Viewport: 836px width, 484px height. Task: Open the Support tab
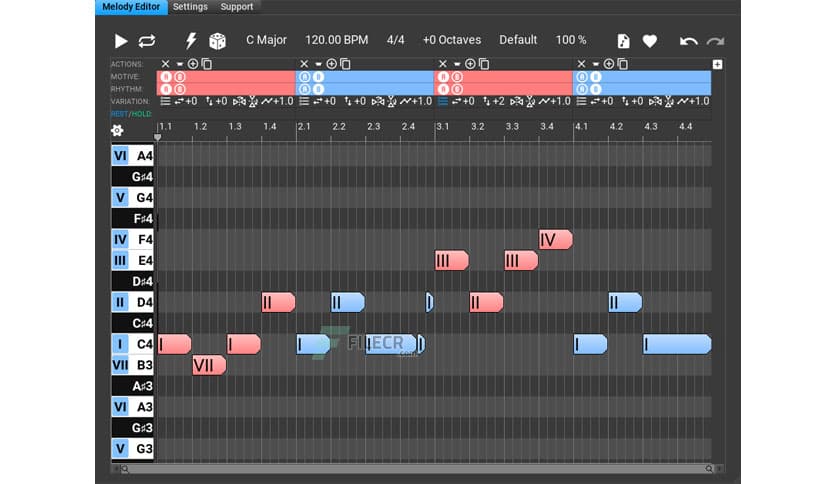click(237, 7)
